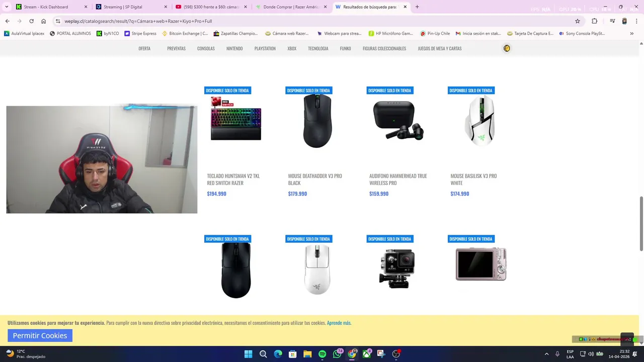The height and width of the screenshot is (362, 644).
Task: Open the PREVENTAS menu item
Action: tap(176, 49)
